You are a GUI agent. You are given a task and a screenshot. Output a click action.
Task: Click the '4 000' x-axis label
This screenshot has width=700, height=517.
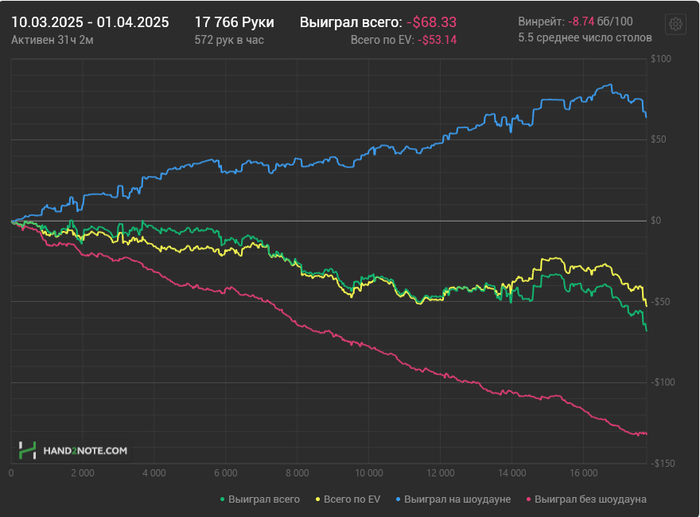coord(154,473)
